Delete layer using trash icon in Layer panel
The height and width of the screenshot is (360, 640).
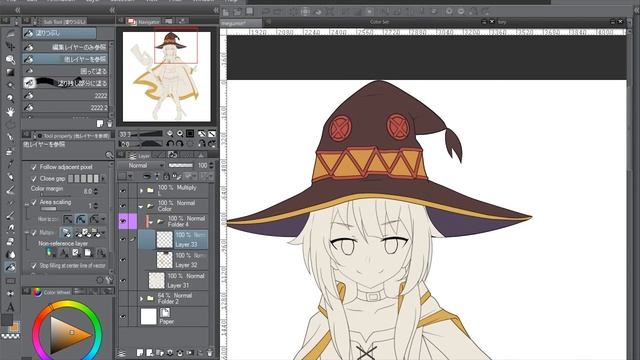210,352
